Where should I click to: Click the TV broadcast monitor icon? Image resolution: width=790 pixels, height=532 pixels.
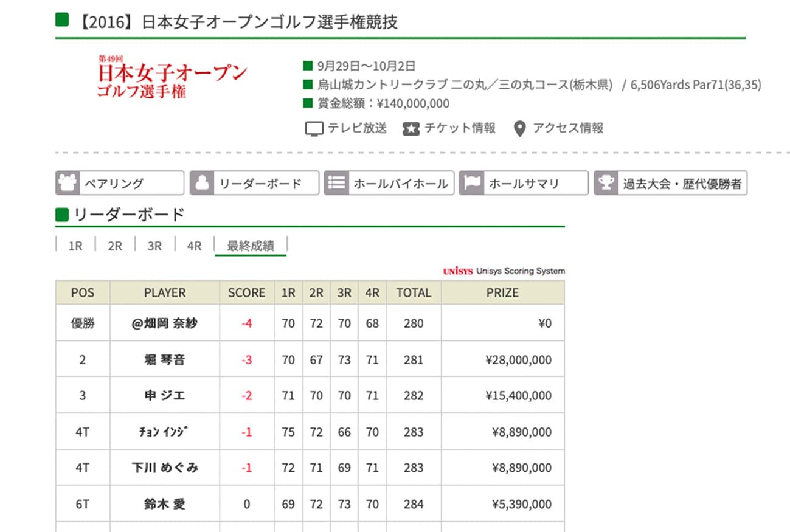tap(314, 128)
